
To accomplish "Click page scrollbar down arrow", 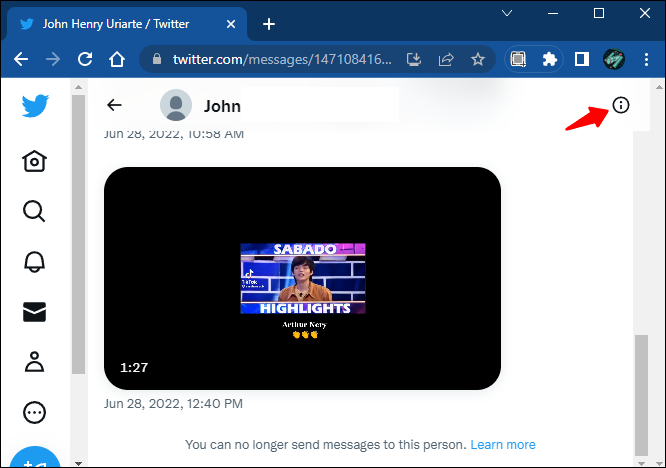I will (x=659, y=463).
